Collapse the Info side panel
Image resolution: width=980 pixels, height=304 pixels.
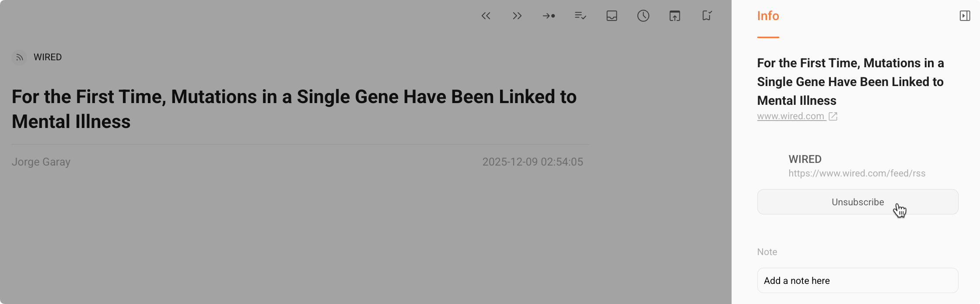point(966,15)
